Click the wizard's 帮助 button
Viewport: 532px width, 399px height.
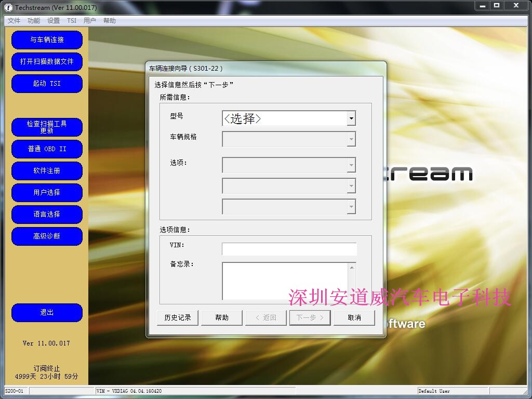(x=221, y=318)
